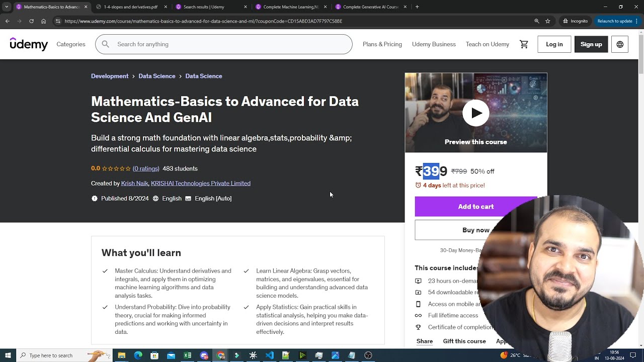Open the shopping cart icon
Image resolution: width=644 pixels, height=362 pixels.
[524, 44]
